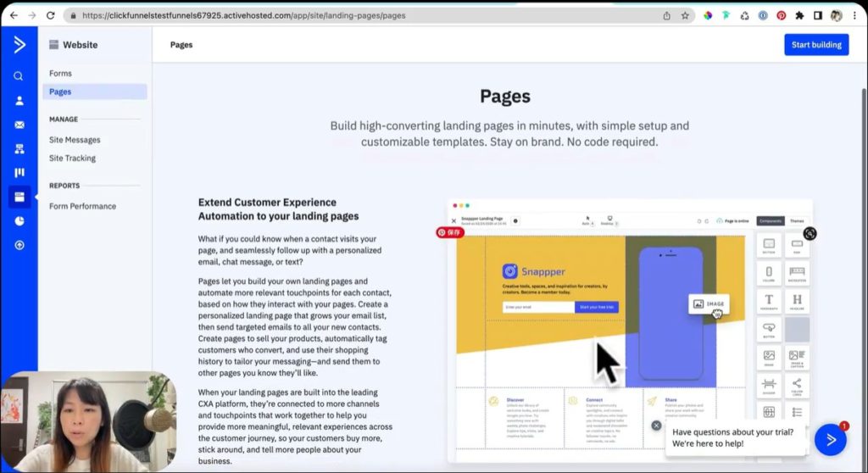Open Site Messages under Manage
This screenshot has width=868, height=473.
(75, 140)
